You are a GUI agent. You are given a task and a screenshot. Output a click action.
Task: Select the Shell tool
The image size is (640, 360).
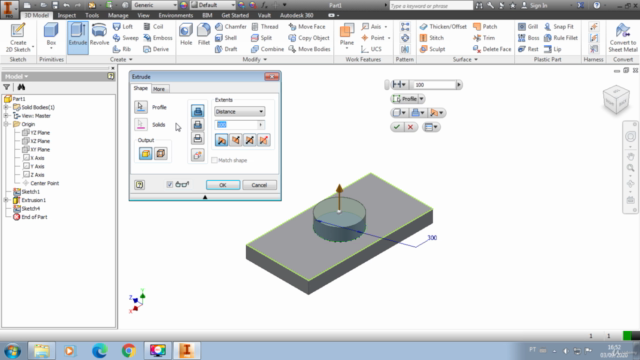[x=226, y=38]
